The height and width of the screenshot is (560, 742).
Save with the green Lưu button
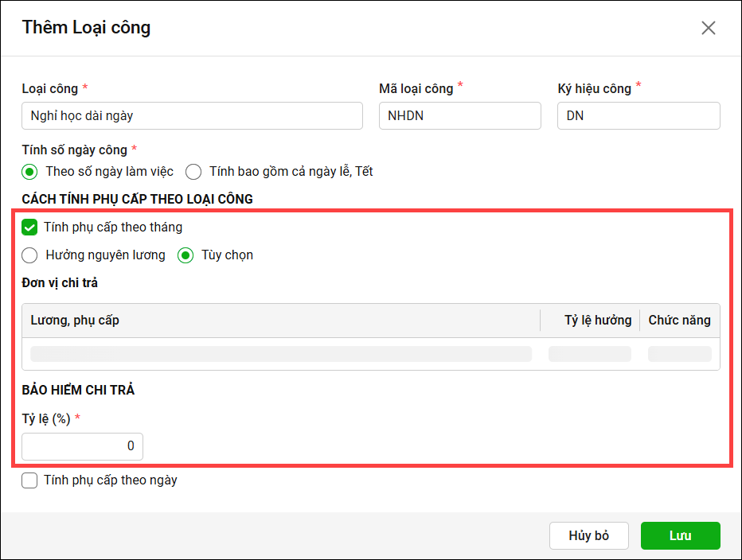click(680, 535)
